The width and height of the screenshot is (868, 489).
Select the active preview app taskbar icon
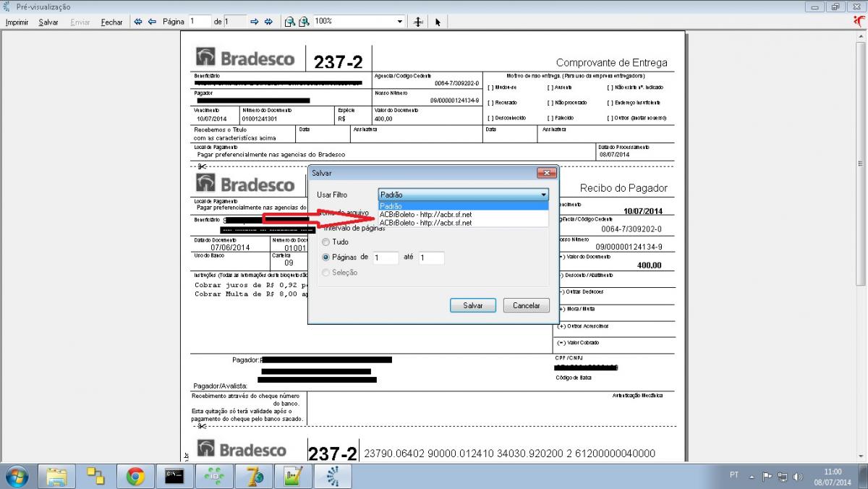(333, 475)
